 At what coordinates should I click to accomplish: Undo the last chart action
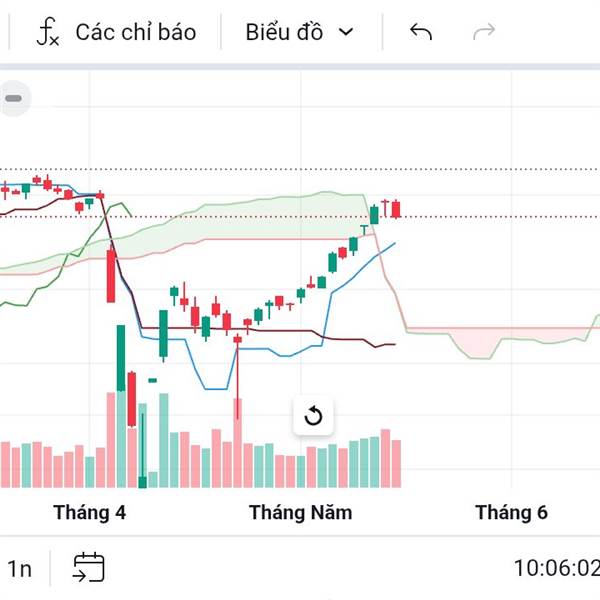[421, 32]
